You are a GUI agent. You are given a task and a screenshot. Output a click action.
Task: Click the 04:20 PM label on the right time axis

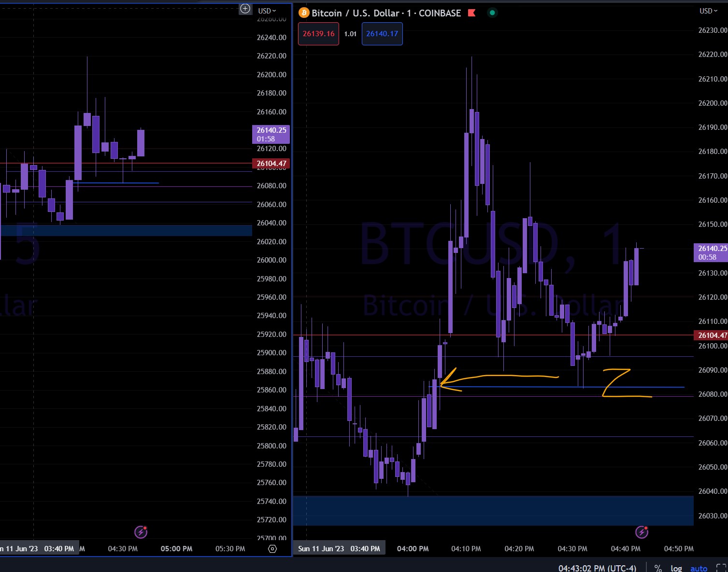(519, 548)
